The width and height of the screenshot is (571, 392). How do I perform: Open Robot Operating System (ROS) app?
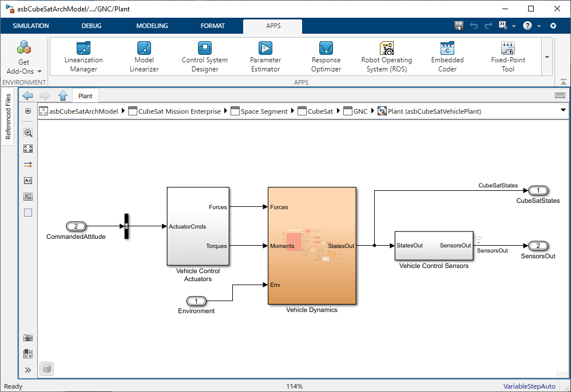pos(387,57)
